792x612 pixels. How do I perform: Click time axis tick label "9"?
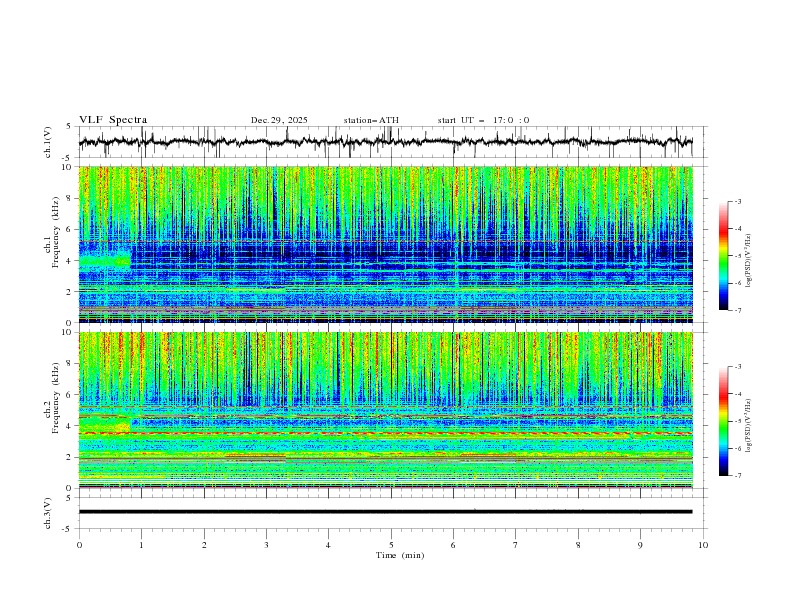pos(640,545)
